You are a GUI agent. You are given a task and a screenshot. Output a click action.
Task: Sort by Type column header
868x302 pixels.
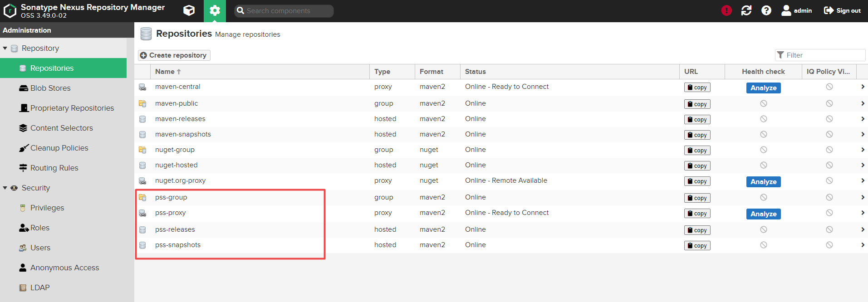392,72
